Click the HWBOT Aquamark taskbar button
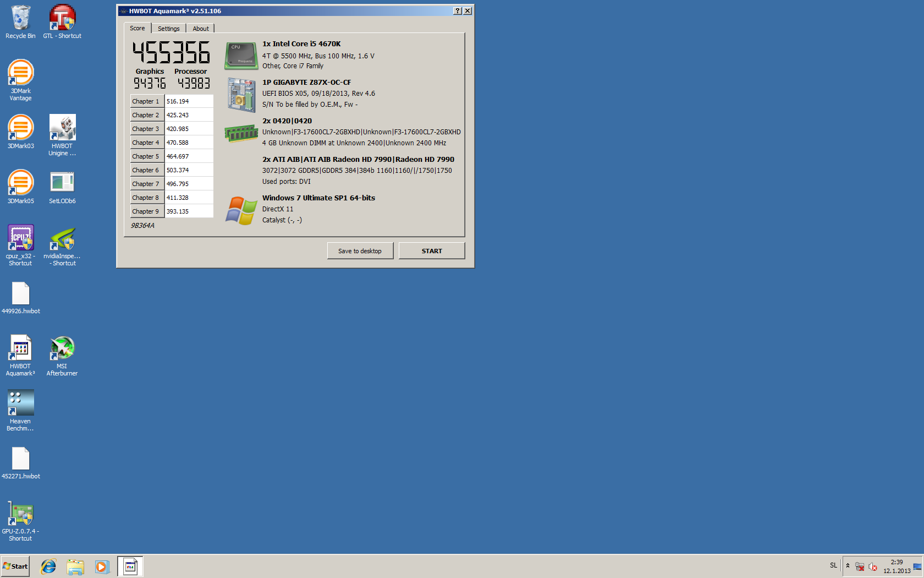This screenshot has width=924, height=578. point(130,566)
